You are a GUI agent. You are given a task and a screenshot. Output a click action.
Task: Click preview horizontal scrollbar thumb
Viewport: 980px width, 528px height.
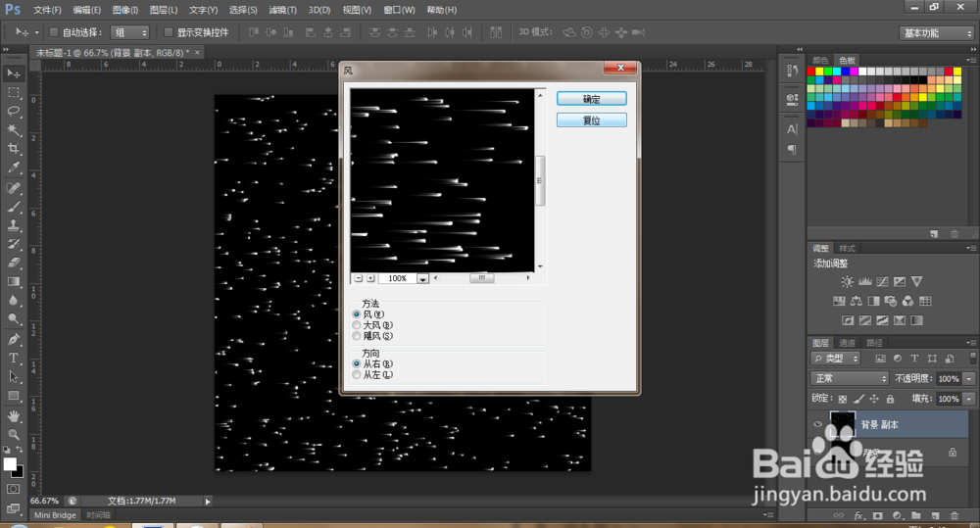[482, 278]
